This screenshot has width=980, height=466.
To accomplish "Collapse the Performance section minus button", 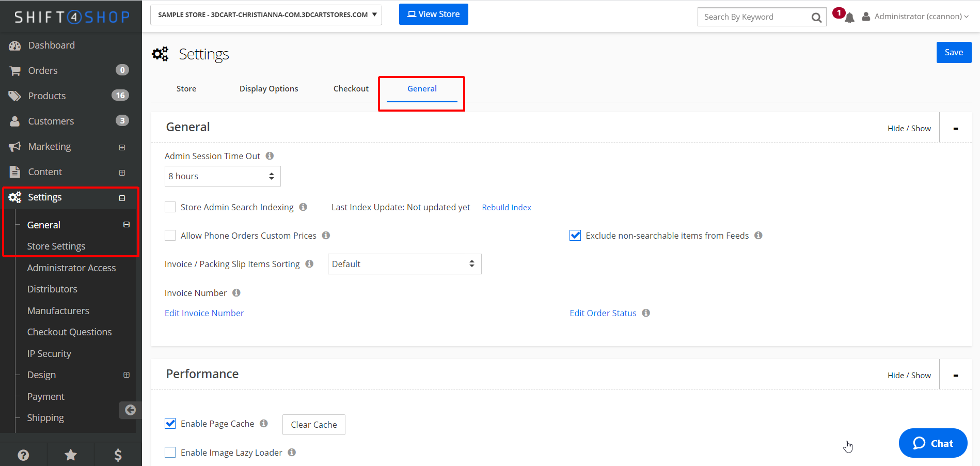I will click(x=956, y=376).
